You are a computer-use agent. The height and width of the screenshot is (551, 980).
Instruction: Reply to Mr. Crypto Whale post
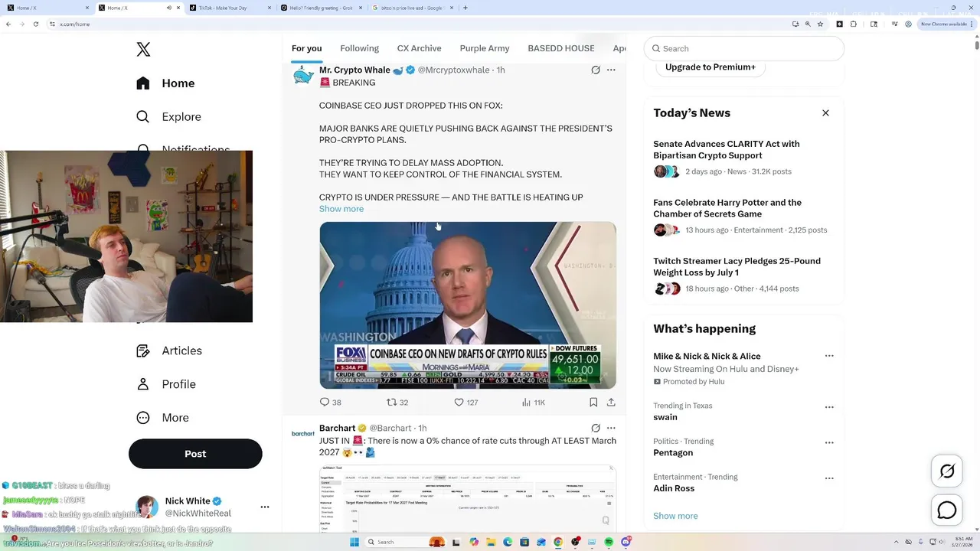pyautogui.click(x=330, y=402)
